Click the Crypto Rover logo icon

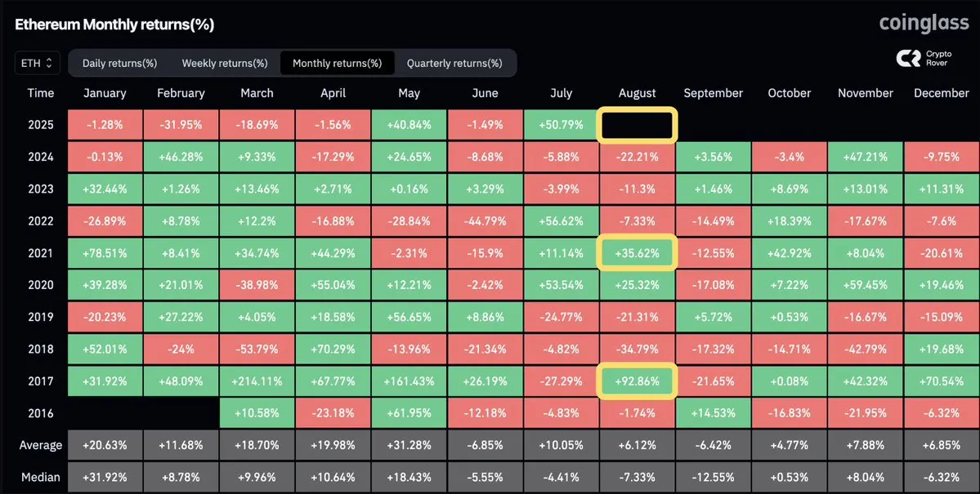pyautogui.click(x=909, y=58)
